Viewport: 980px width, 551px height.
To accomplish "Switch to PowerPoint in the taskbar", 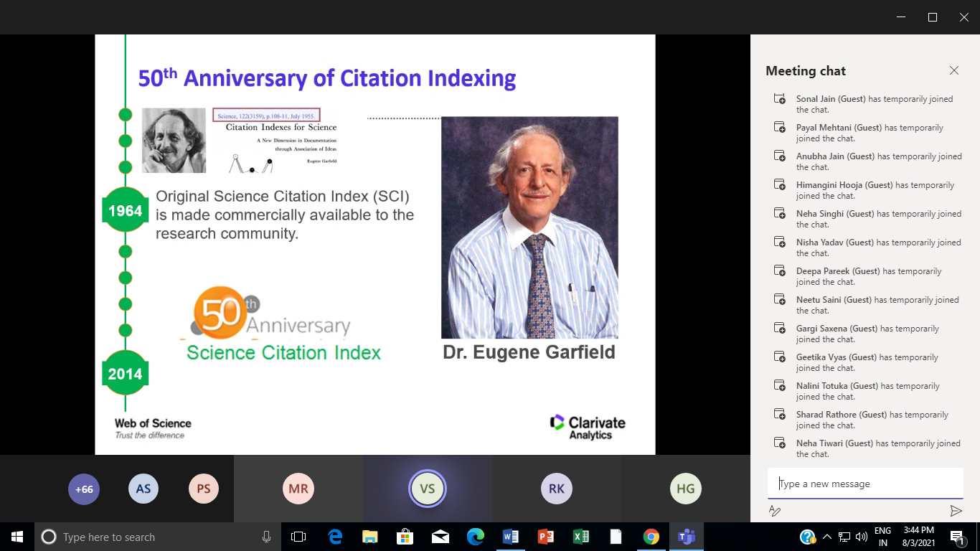I will pos(546,537).
